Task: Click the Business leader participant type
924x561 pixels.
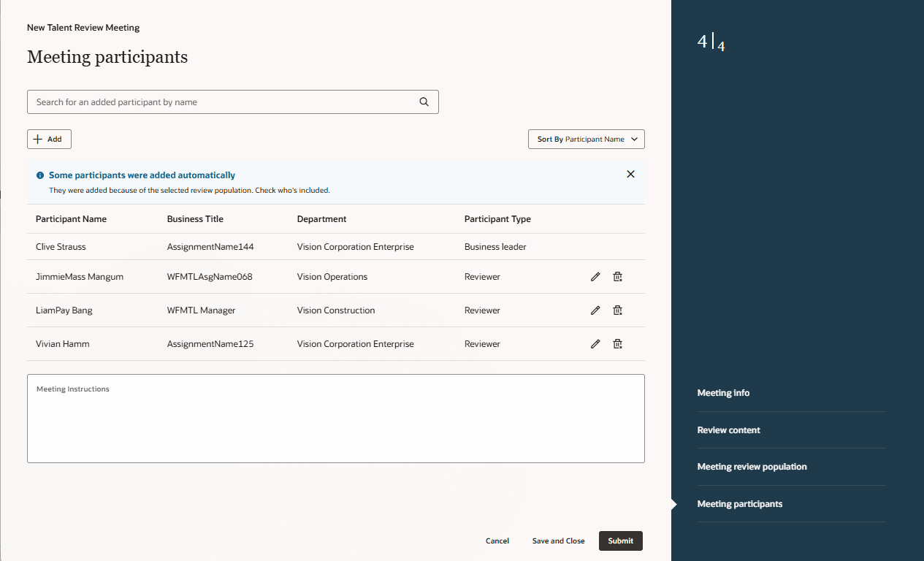Action: pos(495,247)
